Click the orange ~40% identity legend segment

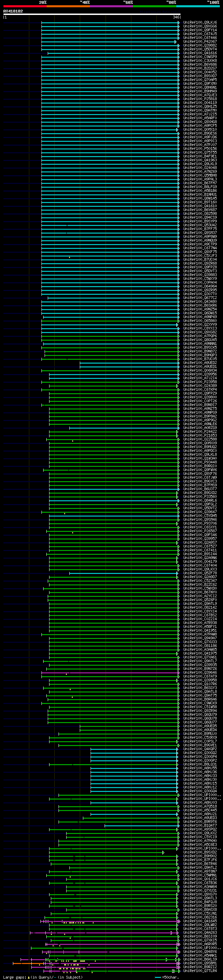pyautogui.click(x=68, y=7)
